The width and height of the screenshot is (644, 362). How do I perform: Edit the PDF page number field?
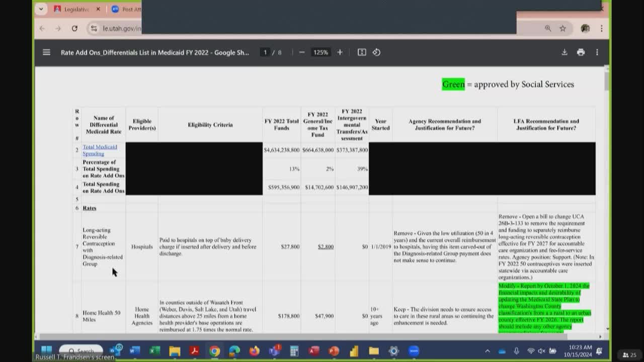pyautogui.click(x=265, y=52)
